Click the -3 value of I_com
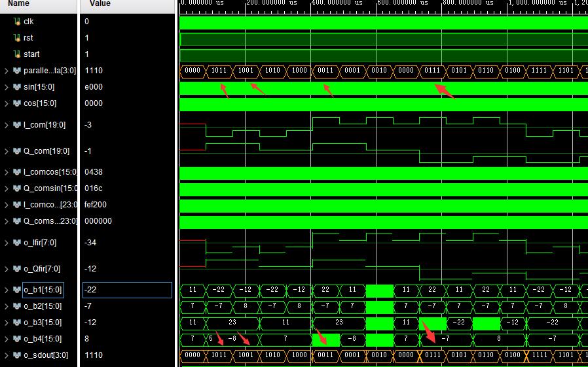The height and width of the screenshot is (367, 588). tap(88, 125)
